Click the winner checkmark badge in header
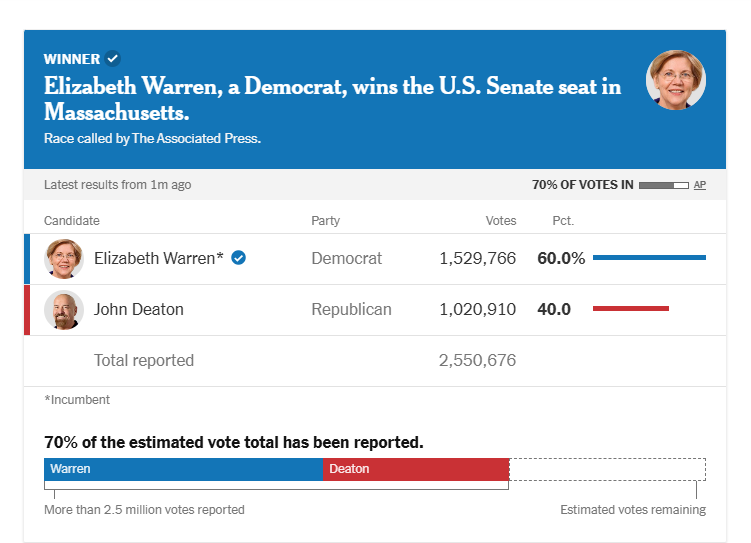Screen dimensions: 751x543 (113, 59)
